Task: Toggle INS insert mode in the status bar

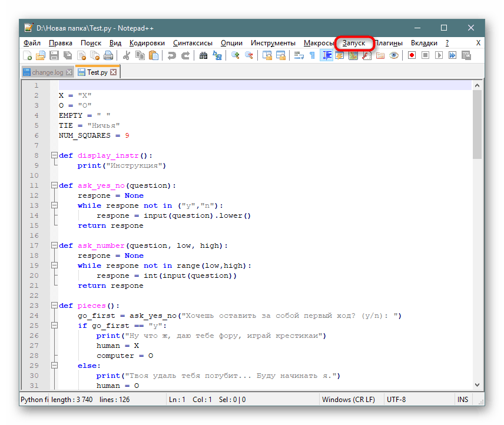Action: 463,400
